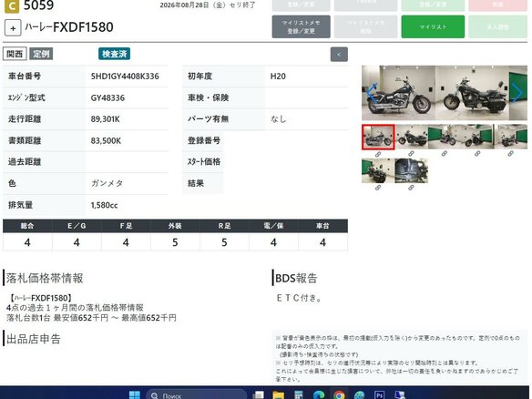This screenshot has width=532, height=399.
Task: Click the ETC付き。 report text
Action: (299, 298)
